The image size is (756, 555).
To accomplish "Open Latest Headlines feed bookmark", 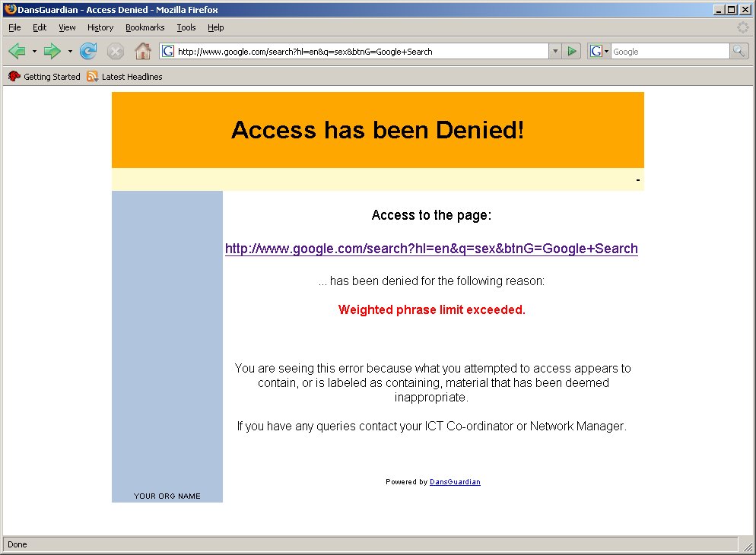I will click(125, 77).
